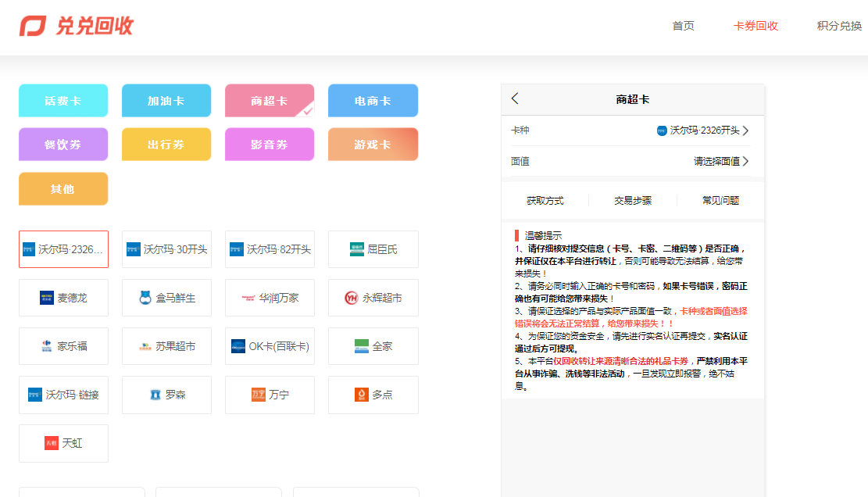Switch to the 交易步骤 tab
Image resolution: width=868 pixels, height=497 pixels.
click(x=633, y=200)
